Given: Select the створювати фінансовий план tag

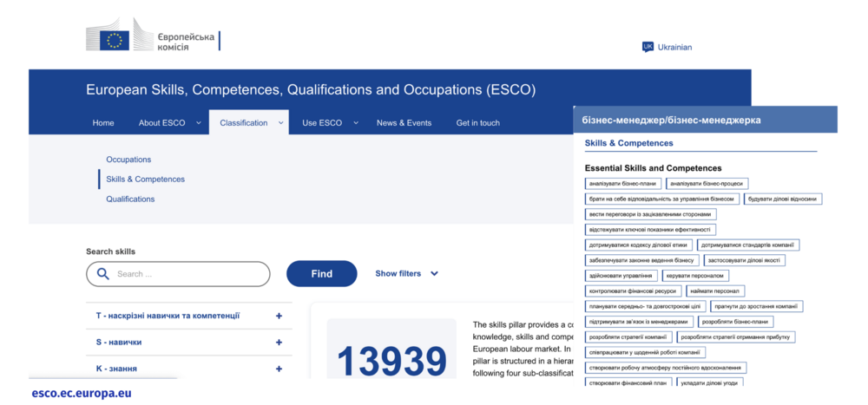Looking at the screenshot, I should point(628,382).
